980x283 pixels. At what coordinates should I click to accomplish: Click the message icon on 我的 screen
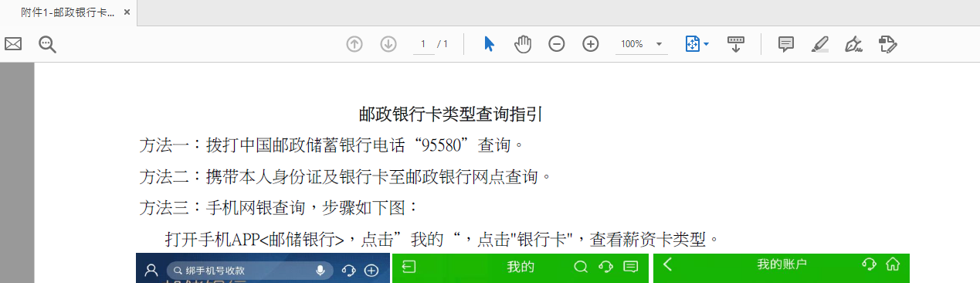pyautogui.click(x=630, y=267)
